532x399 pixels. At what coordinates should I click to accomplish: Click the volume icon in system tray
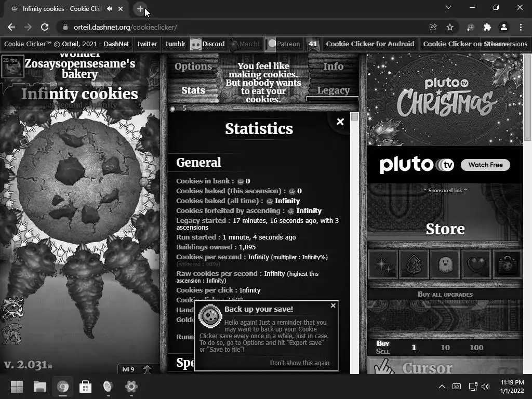486,387
